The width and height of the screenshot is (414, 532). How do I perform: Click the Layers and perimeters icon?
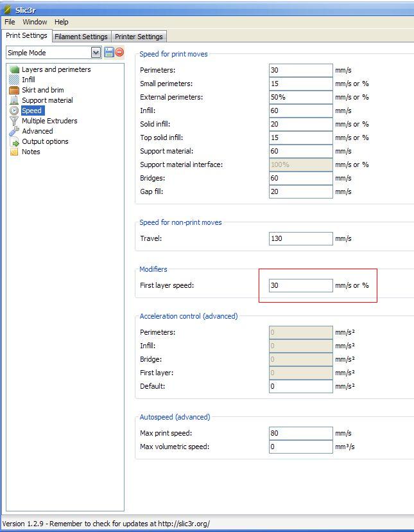coord(14,69)
